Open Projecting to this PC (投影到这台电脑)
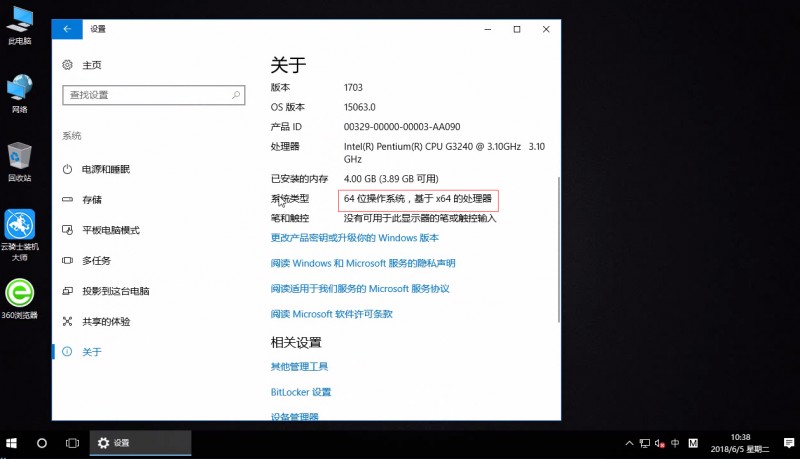Image resolution: width=800 pixels, height=459 pixels. (x=116, y=291)
